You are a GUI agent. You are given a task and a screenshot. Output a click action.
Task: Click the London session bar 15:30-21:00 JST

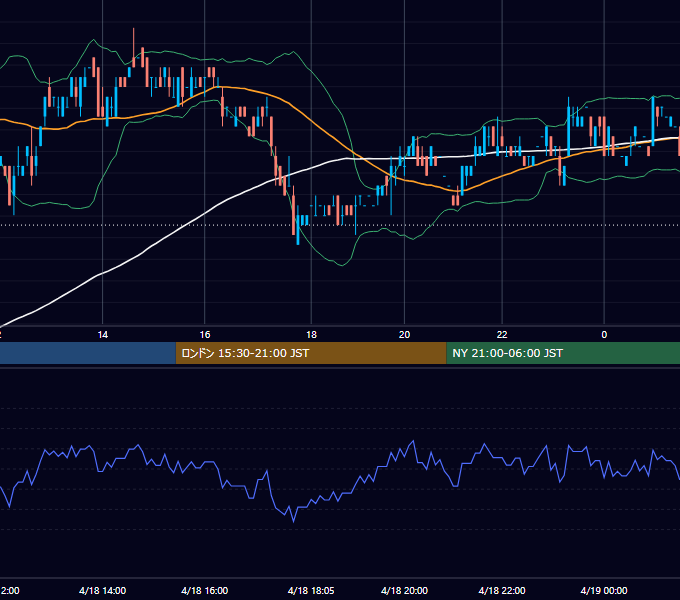tap(311, 353)
